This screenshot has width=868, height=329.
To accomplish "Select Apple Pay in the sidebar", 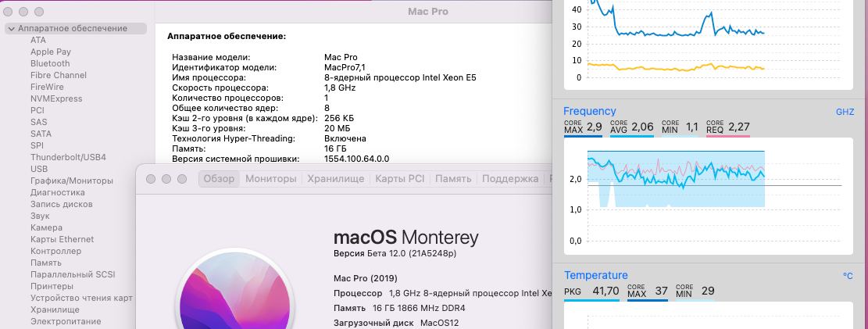I will coord(50,52).
